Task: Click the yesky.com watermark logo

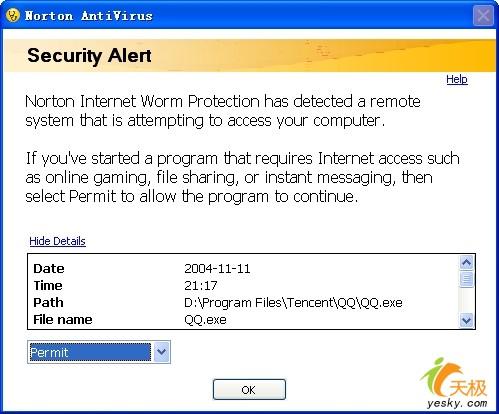Action: pos(455,383)
